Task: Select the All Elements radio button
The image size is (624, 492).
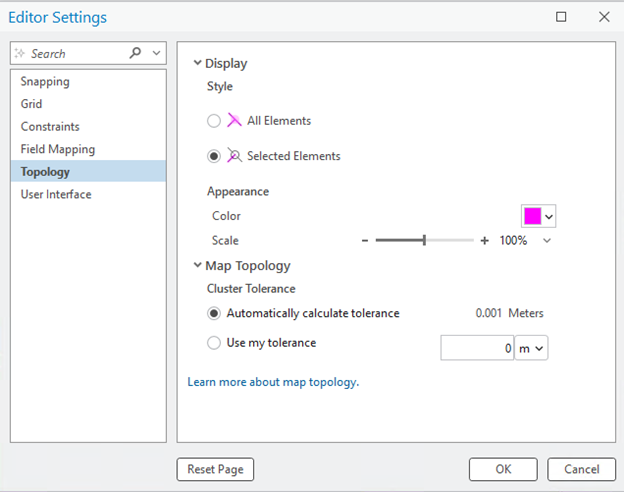Action: pos(213,121)
